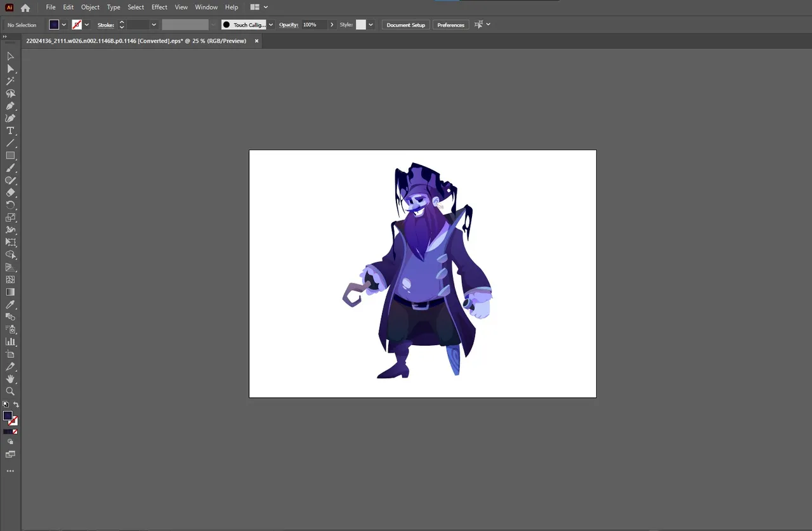The height and width of the screenshot is (531, 812).
Task: Click the Preferences button
Action: (x=451, y=25)
